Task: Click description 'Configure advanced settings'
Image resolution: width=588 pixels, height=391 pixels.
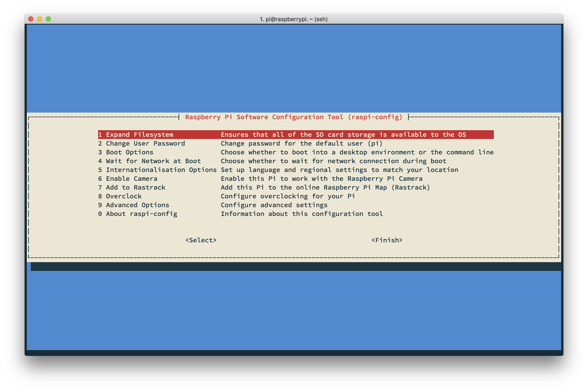Action: (274, 205)
